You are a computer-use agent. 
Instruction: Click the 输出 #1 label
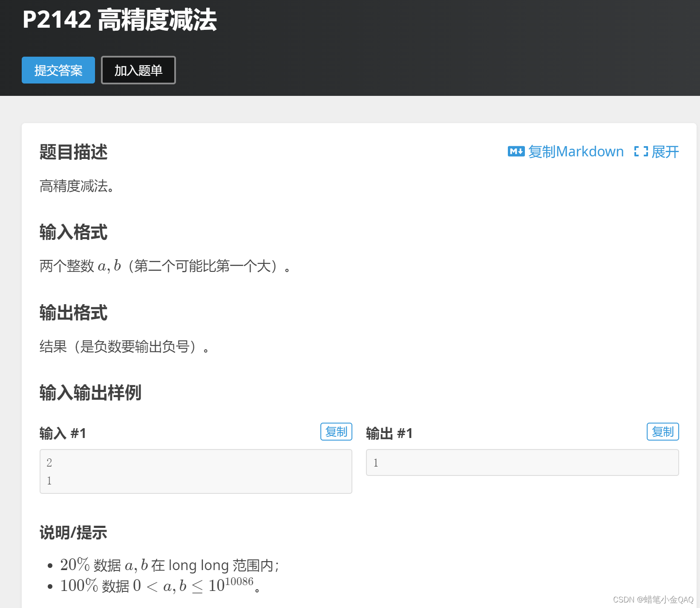(x=389, y=433)
